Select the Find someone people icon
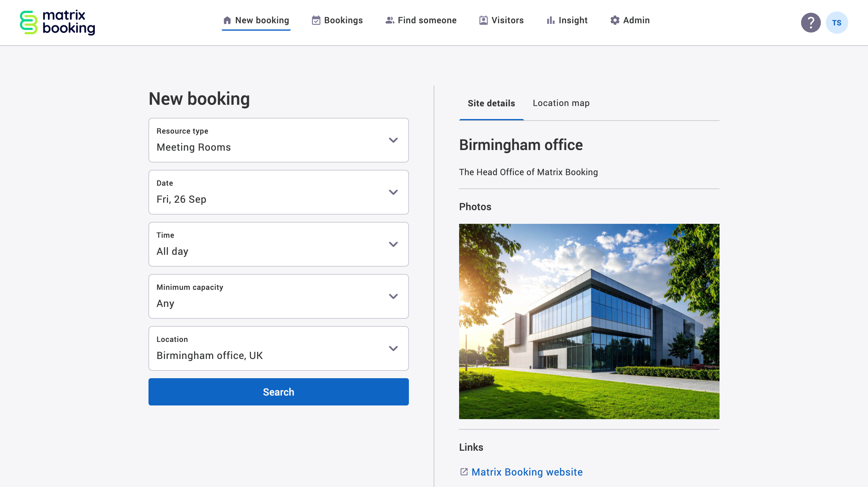 390,20
